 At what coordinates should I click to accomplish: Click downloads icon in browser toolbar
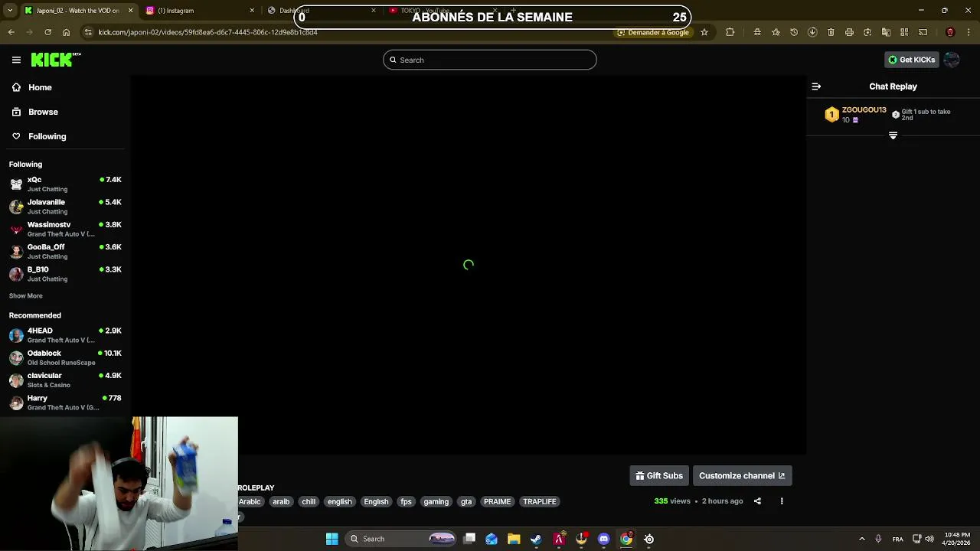[x=812, y=32]
